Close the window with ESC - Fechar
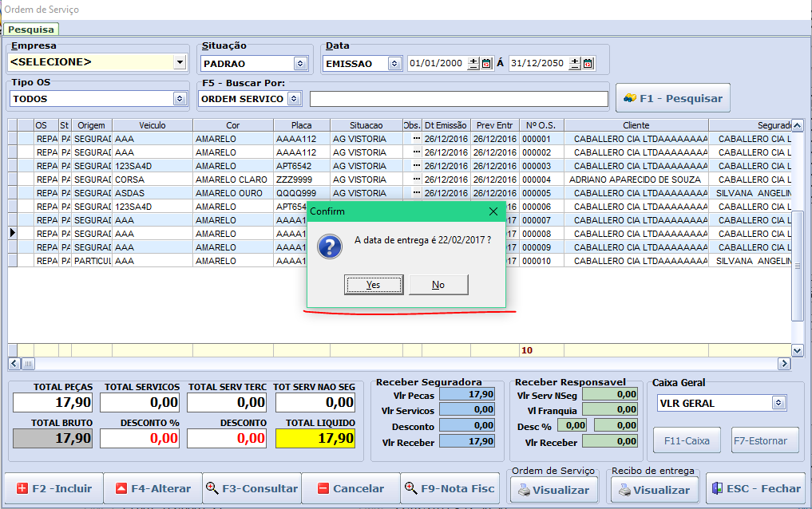Image resolution: width=812 pixels, height=509 pixels. click(755, 488)
